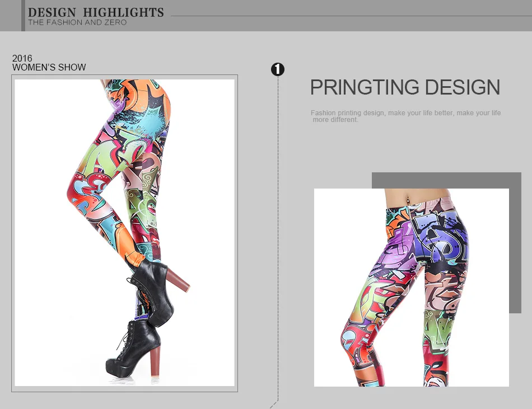This screenshot has height=409, width=532.
Task: Click the fashion printing design description text
Action: click(406, 116)
